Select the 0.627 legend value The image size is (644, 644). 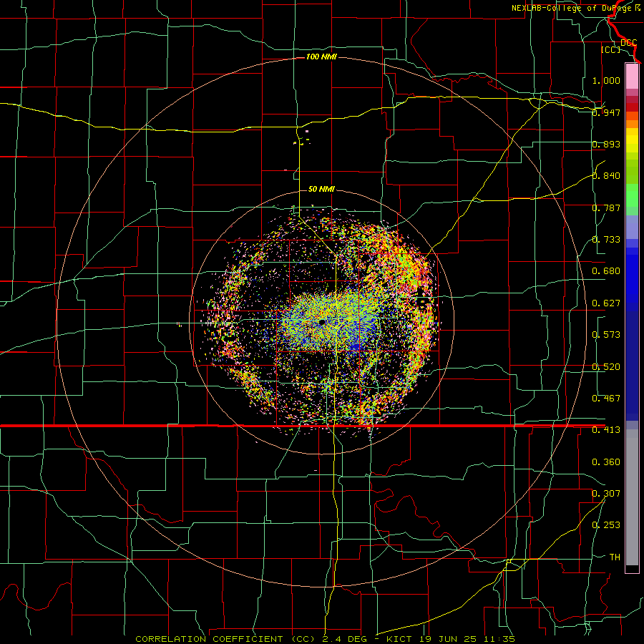(x=606, y=303)
